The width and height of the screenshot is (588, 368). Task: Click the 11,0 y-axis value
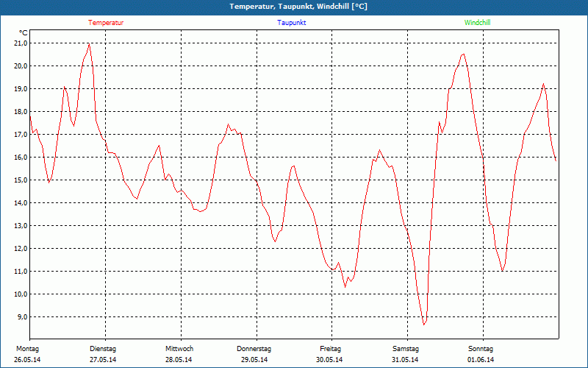pyautogui.click(x=21, y=272)
